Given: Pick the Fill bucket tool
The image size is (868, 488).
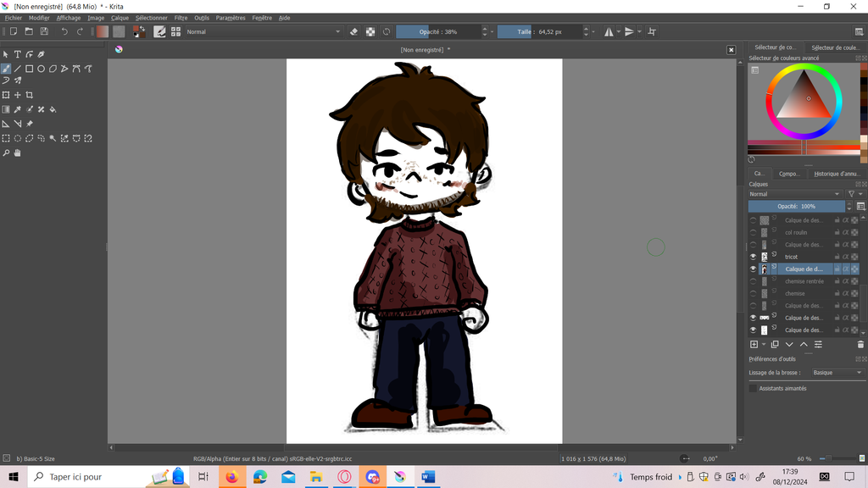Looking at the screenshot, I should point(53,109).
